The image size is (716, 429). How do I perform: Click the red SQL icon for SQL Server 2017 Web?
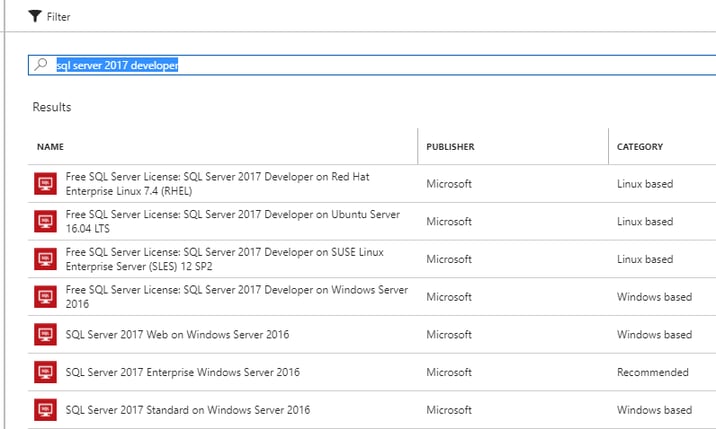tap(45, 334)
